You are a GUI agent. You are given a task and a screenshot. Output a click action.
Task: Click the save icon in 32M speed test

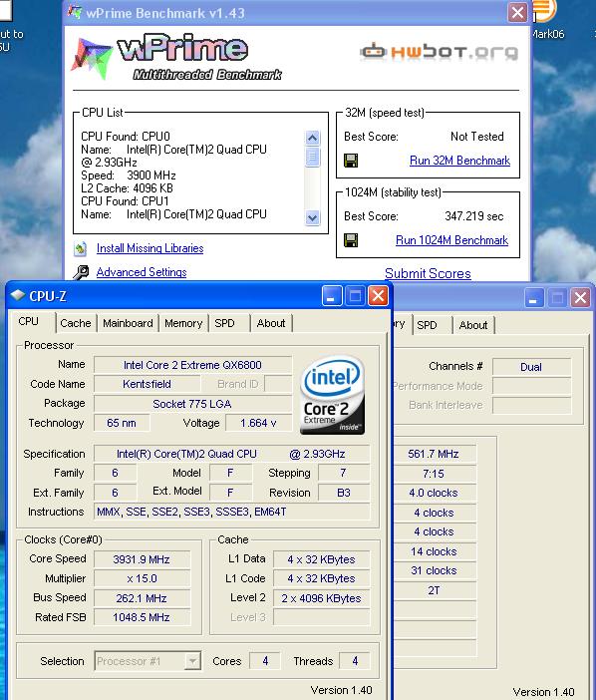[x=351, y=161]
